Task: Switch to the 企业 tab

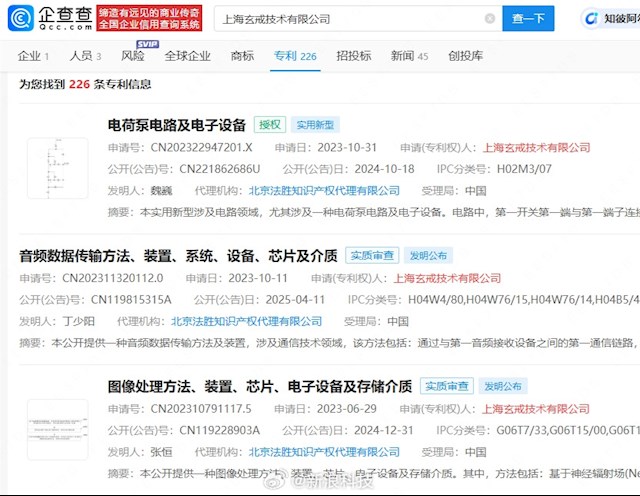Action: (x=33, y=56)
